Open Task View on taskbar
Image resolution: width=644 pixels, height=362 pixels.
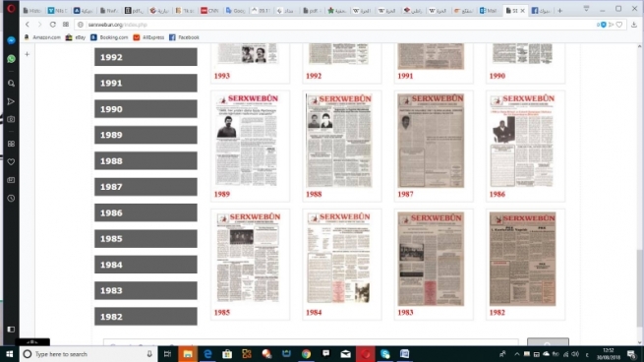(167, 354)
